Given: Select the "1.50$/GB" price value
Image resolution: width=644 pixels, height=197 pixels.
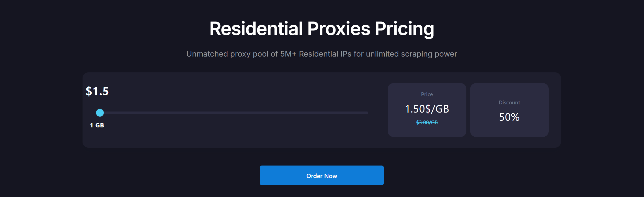Looking at the screenshot, I should coord(427,109).
